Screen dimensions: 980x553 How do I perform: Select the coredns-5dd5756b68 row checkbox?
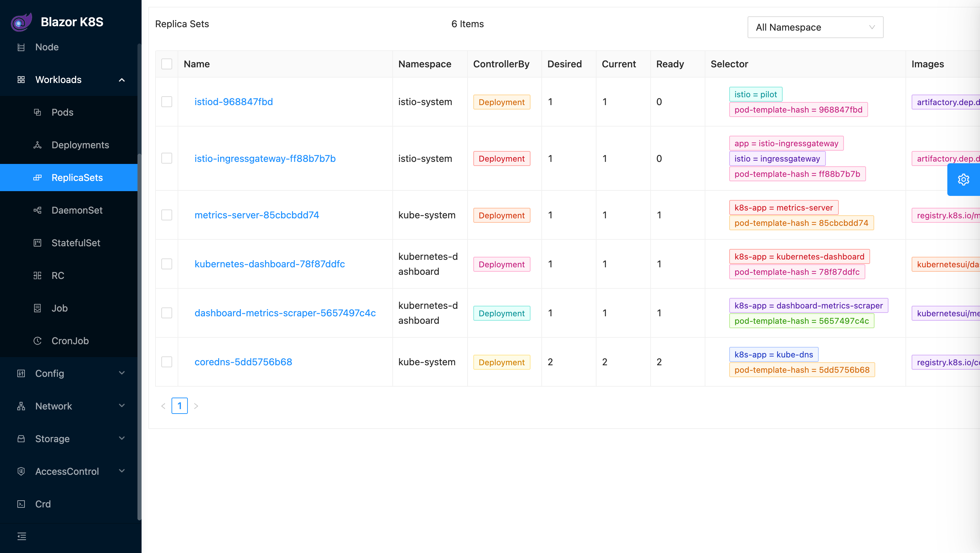[x=167, y=362]
